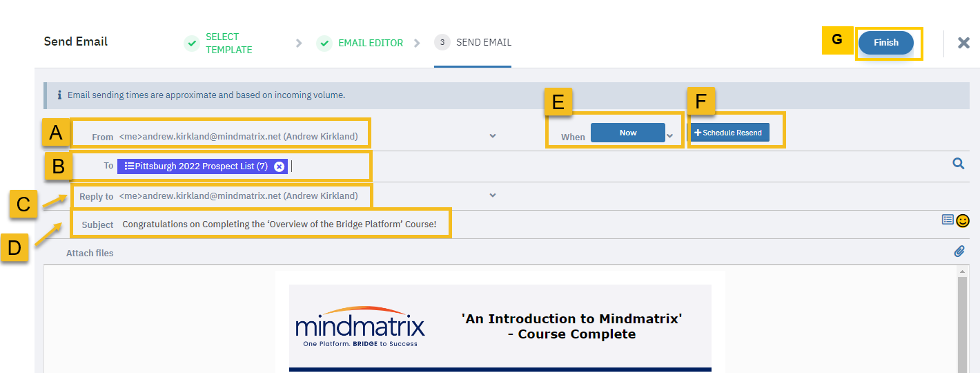This screenshot has height=373, width=980.
Task: Go back to the Email Editor step
Action: pos(371,43)
